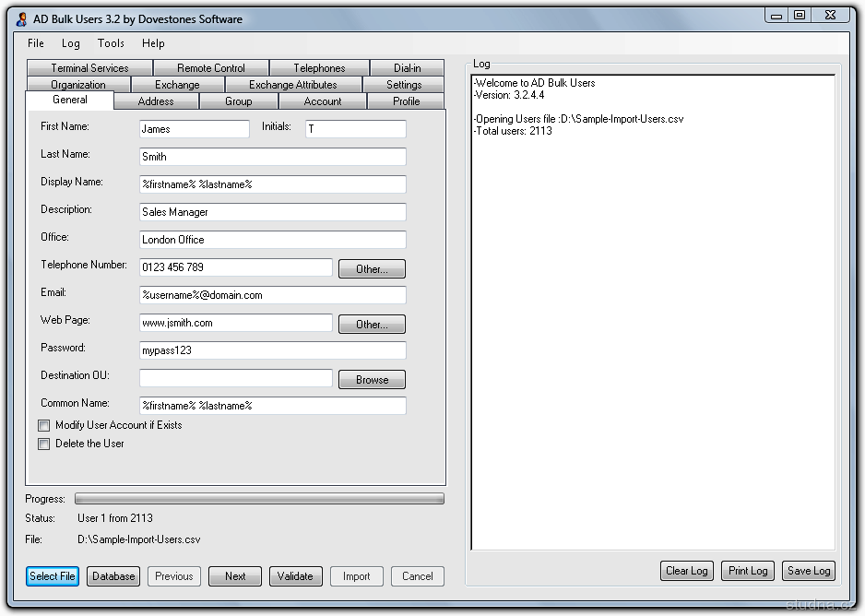Click the Import button
865x616 pixels.
356,576
